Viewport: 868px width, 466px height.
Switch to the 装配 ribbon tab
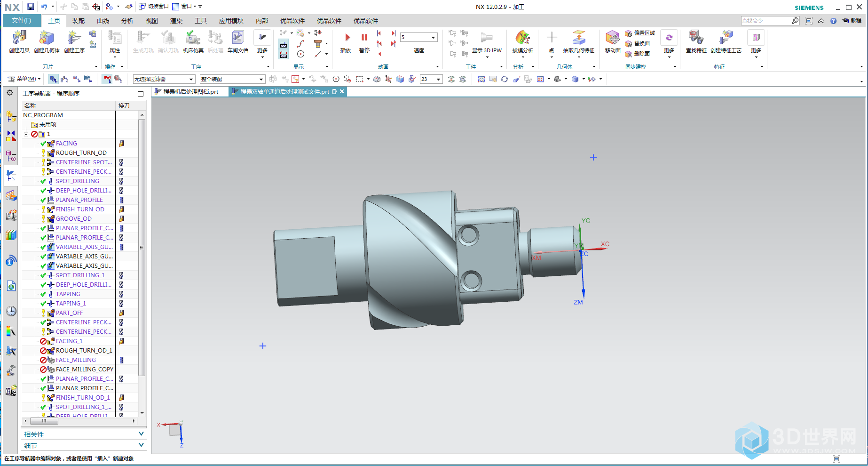coord(79,21)
